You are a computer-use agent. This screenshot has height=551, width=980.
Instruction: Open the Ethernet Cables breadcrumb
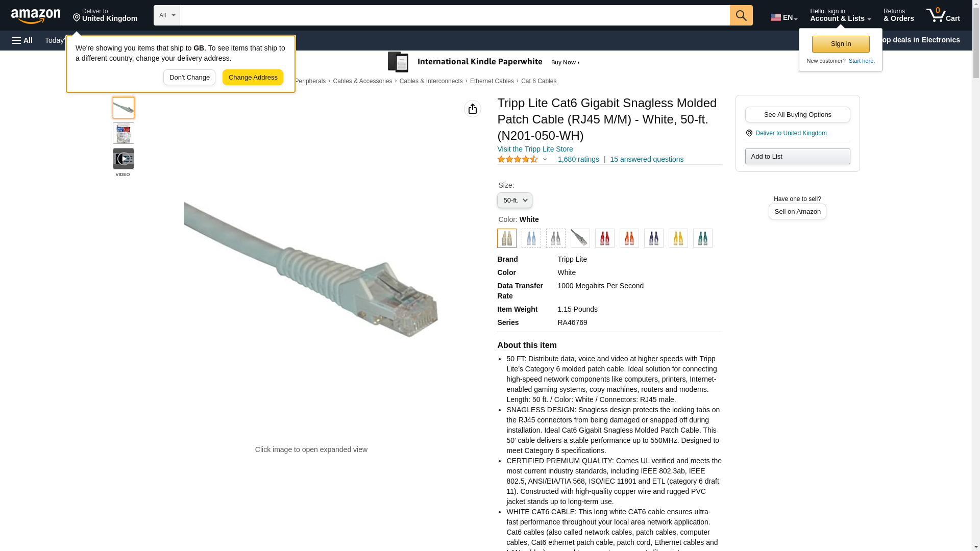click(492, 81)
